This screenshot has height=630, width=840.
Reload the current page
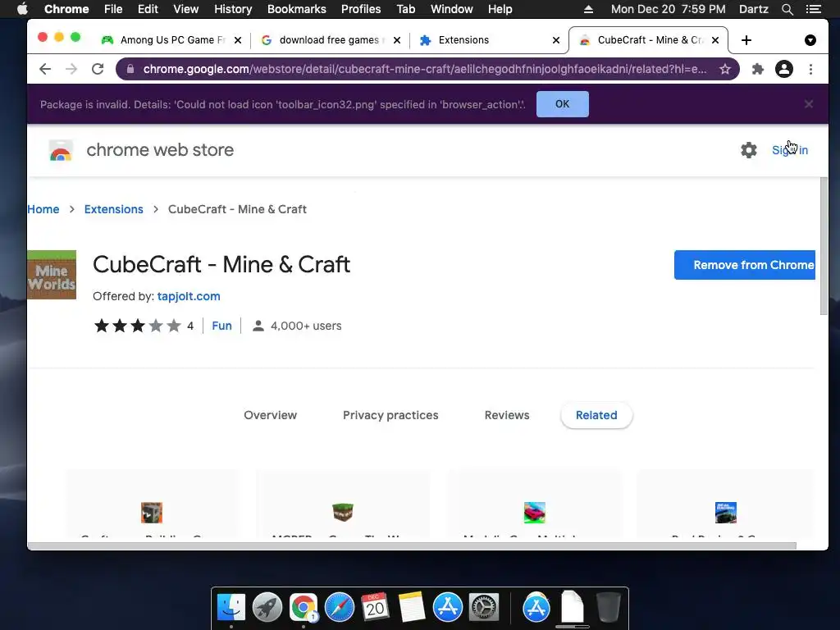(98, 69)
